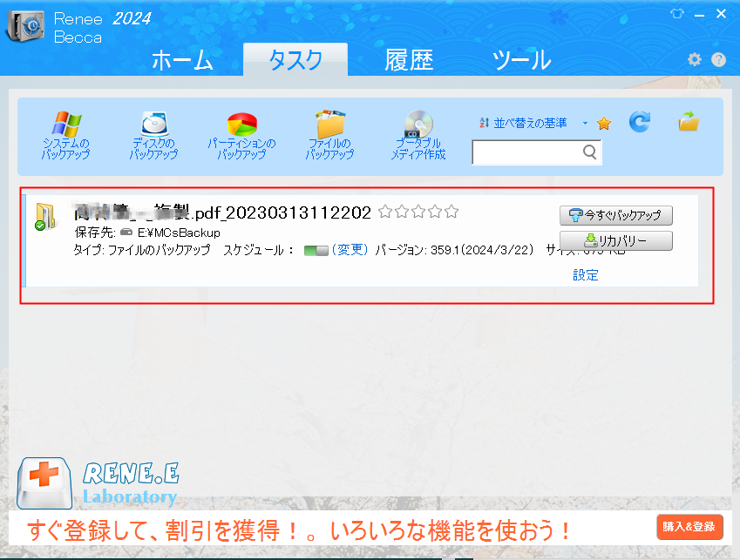The width and height of the screenshot is (740, 560).
Task: Click the search magnifier icon
Action: (x=589, y=152)
